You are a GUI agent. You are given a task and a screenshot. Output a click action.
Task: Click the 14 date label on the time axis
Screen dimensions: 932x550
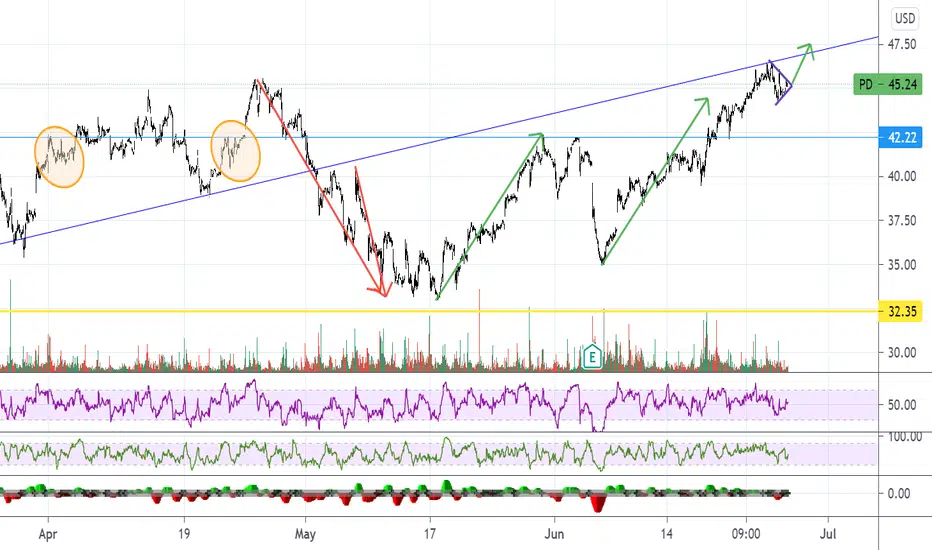click(x=667, y=534)
